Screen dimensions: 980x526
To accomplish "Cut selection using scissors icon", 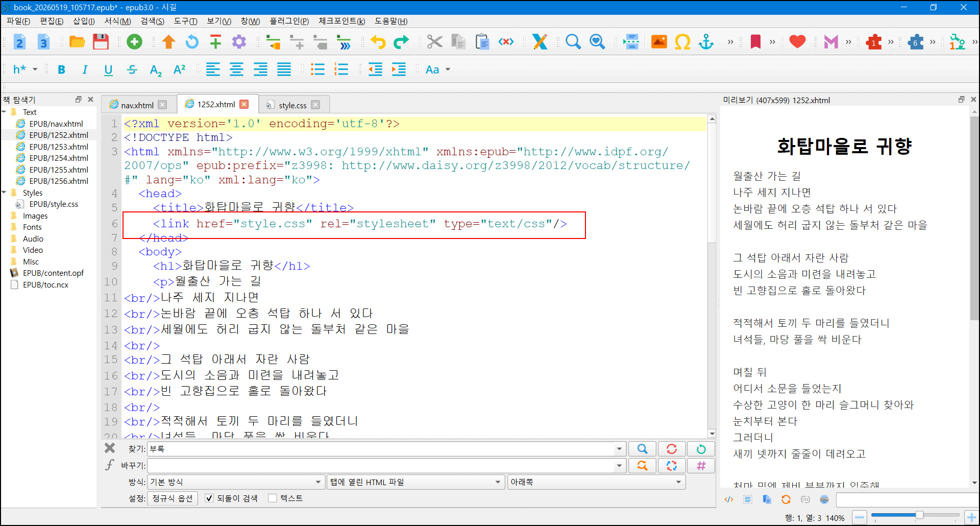I will (x=435, y=42).
